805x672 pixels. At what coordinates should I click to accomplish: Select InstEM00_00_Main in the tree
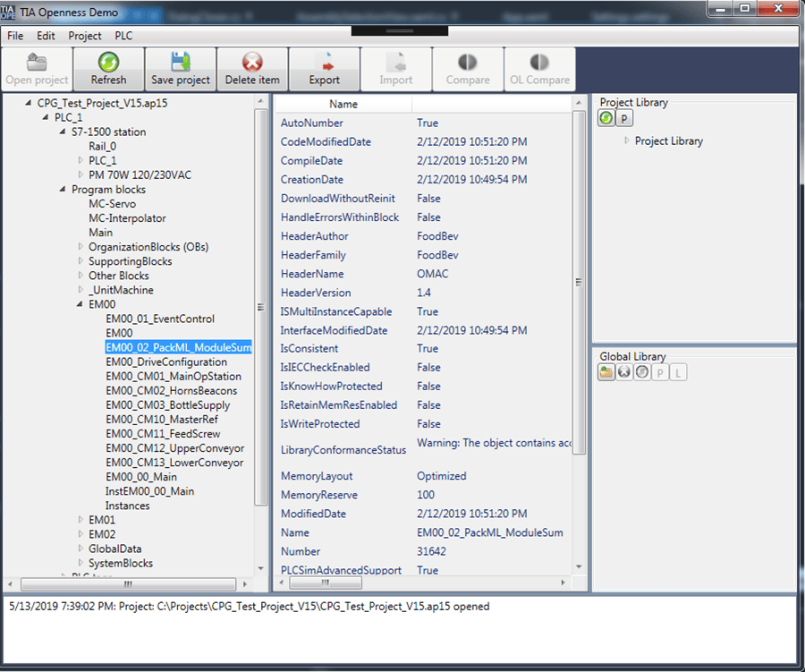[x=149, y=491]
